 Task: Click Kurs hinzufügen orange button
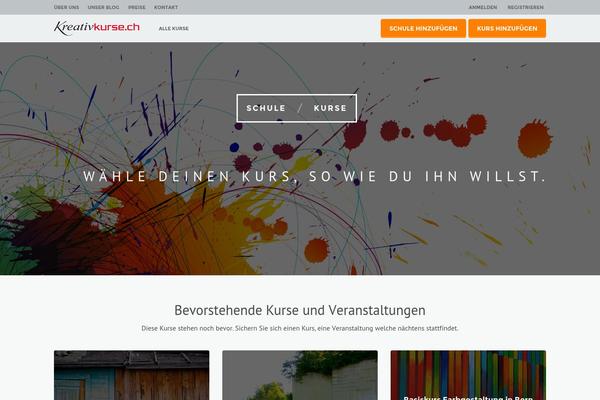pos(507,28)
